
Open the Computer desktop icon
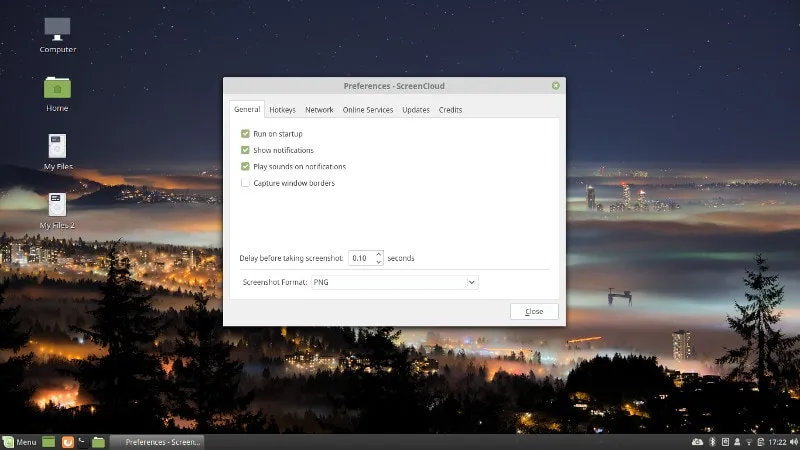(57, 31)
